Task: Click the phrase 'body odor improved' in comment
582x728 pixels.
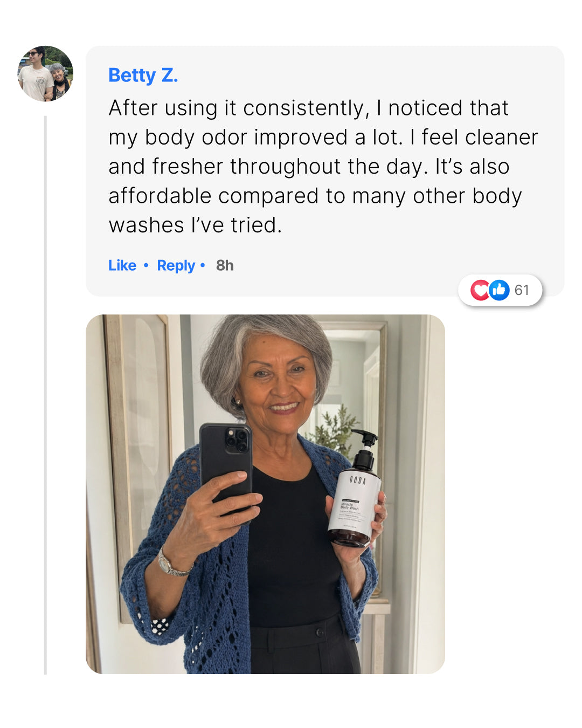Action: pyautogui.click(x=246, y=137)
